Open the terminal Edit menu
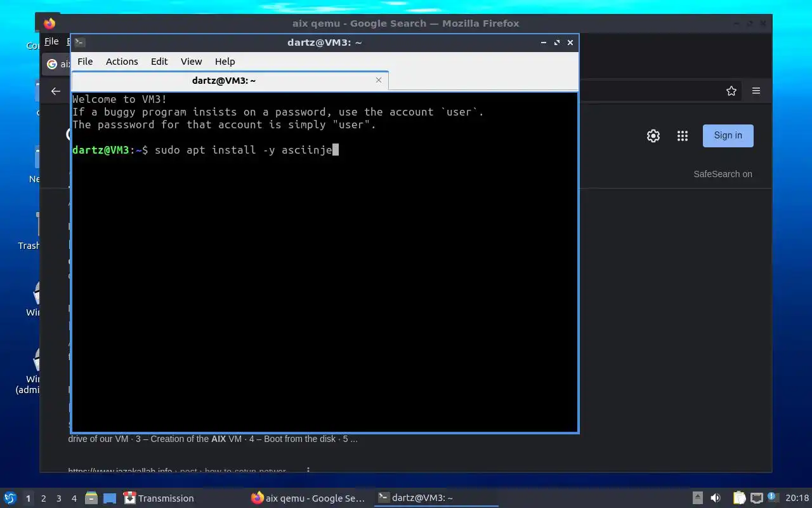 [x=159, y=62]
